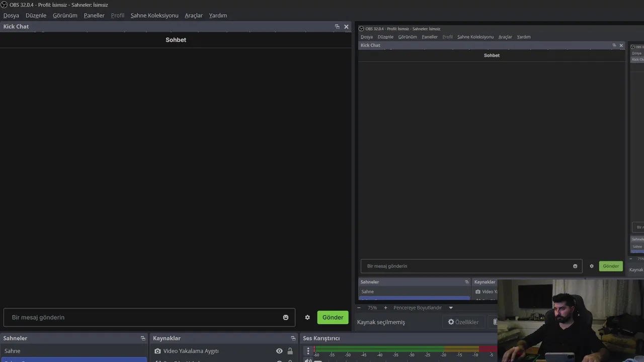Focus the Bir mesaj gönderin field

(149, 317)
